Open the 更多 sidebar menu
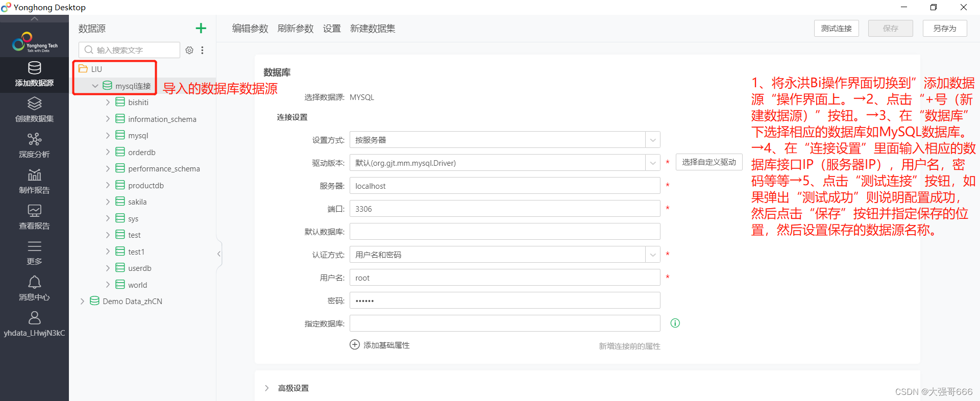 pyautogui.click(x=34, y=253)
